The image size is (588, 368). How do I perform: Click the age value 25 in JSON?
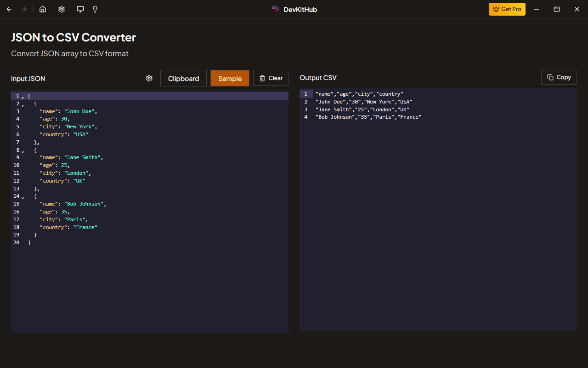(64, 165)
